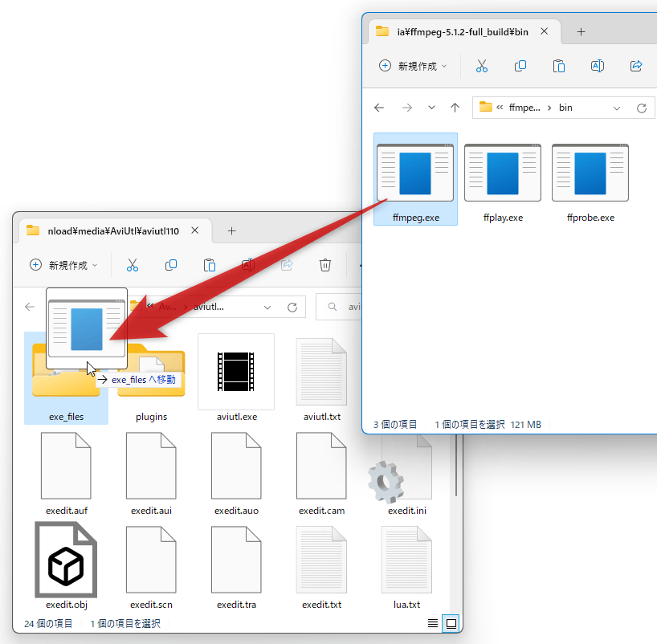657x644 pixels.
Task: Click Share icon in ffmpeg bin window
Action: (635, 66)
